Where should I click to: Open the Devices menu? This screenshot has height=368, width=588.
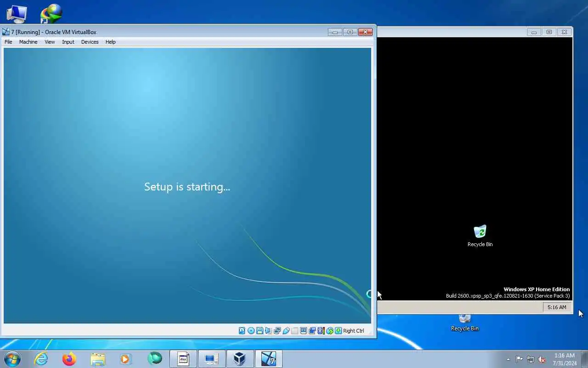(x=90, y=42)
